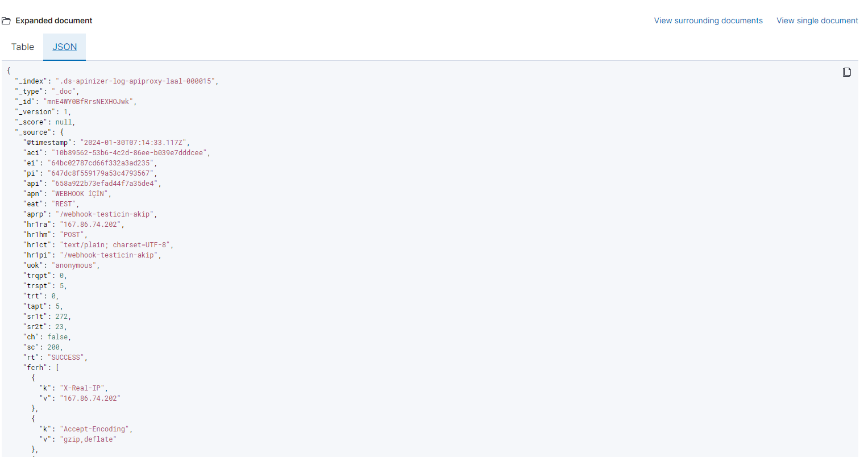Click the rt value SUCCESS
868x457 pixels.
point(67,357)
